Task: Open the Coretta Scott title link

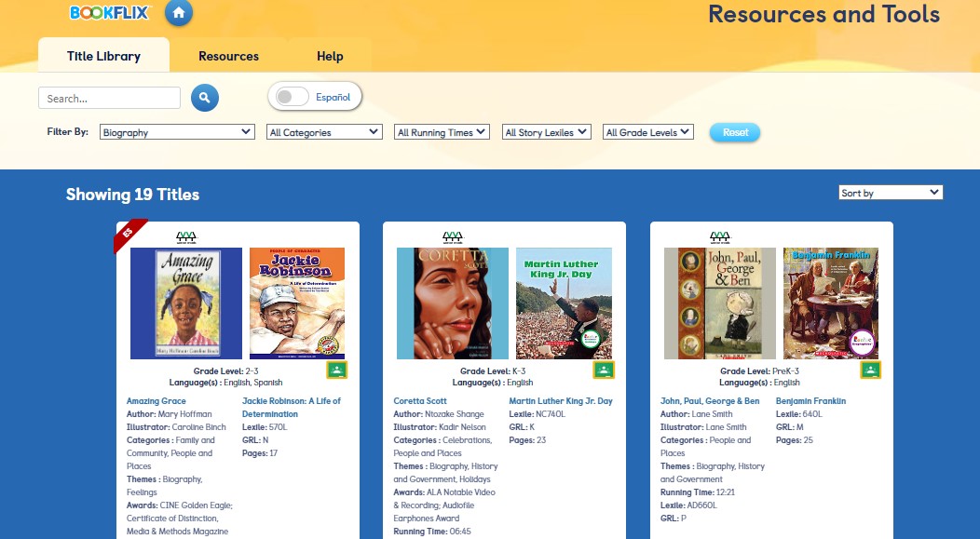Action: [x=420, y=401]
